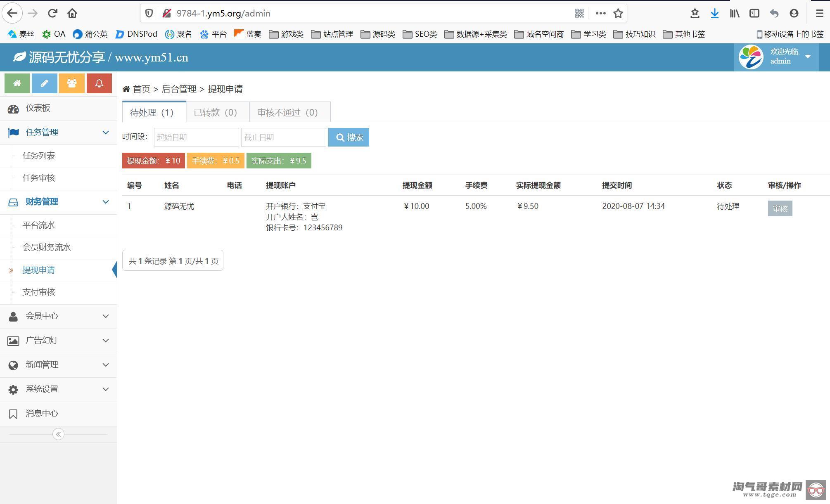Open 仪表板 dashboard in sidebar
The width and height of the screenshot is (830, 504).
tap(58, 108)
